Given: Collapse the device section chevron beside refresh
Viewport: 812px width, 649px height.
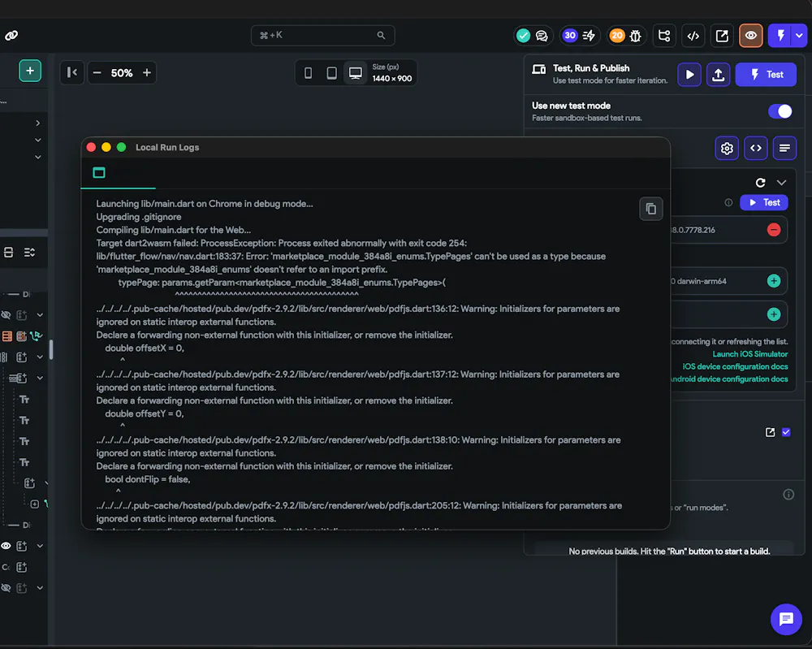Looking at the screenshot, I should (781, 183).
